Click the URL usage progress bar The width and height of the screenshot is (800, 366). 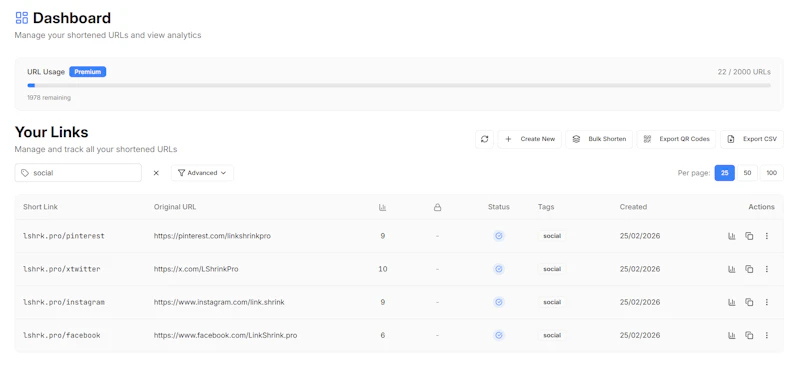399,86
